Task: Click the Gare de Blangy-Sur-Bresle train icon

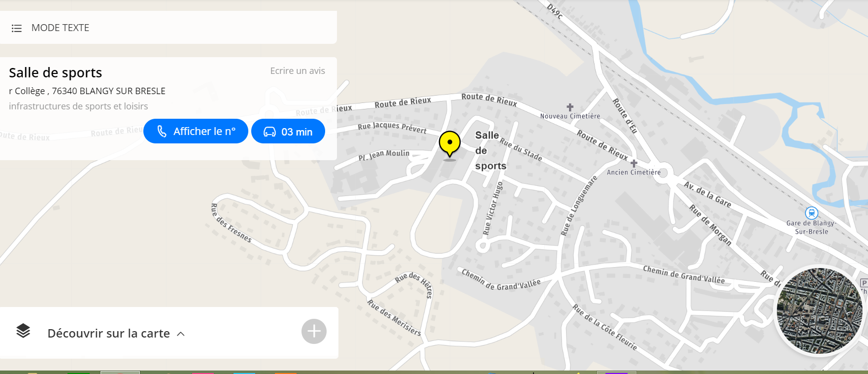Action: [811, 213]
